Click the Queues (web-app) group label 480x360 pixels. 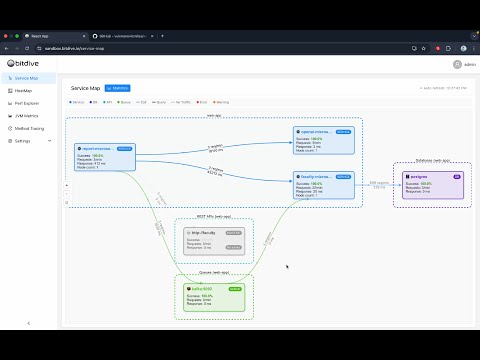coord(214,273)
